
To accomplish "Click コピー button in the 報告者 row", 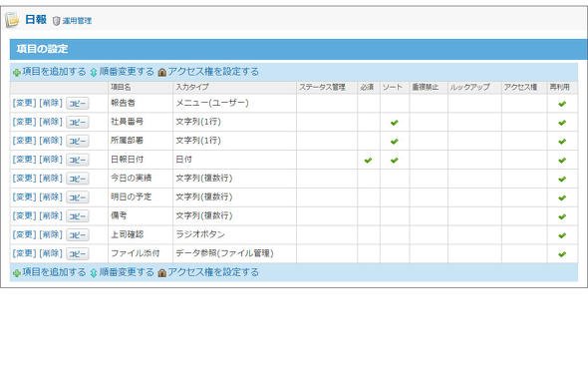I will click(78, 104).
